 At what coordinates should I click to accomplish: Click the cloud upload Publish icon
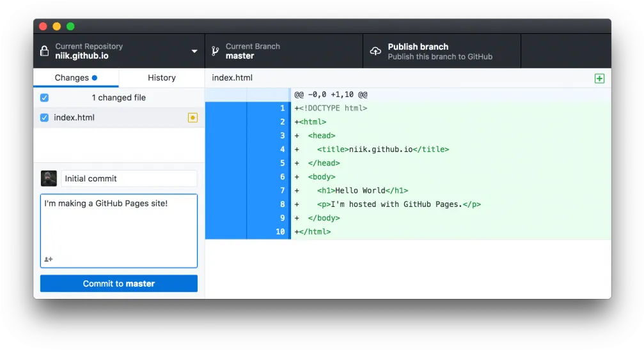pyautogui.click(x=375, y=51)
